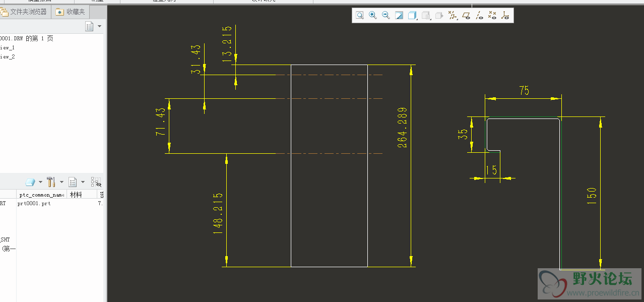Click the ptc_common_name column header
644x302 pixels.
pyautogui.click(x=41, y=194)
